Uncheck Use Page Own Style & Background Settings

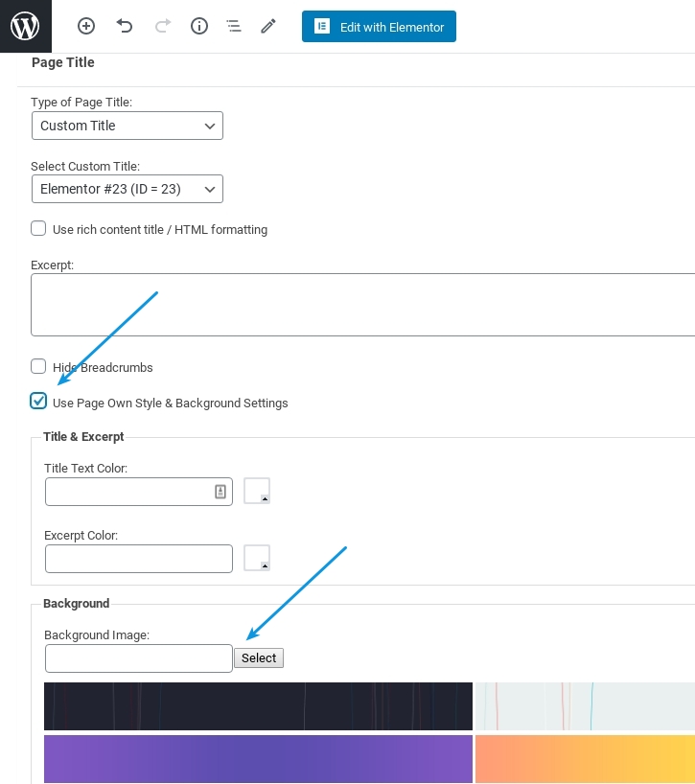(38, 402)
